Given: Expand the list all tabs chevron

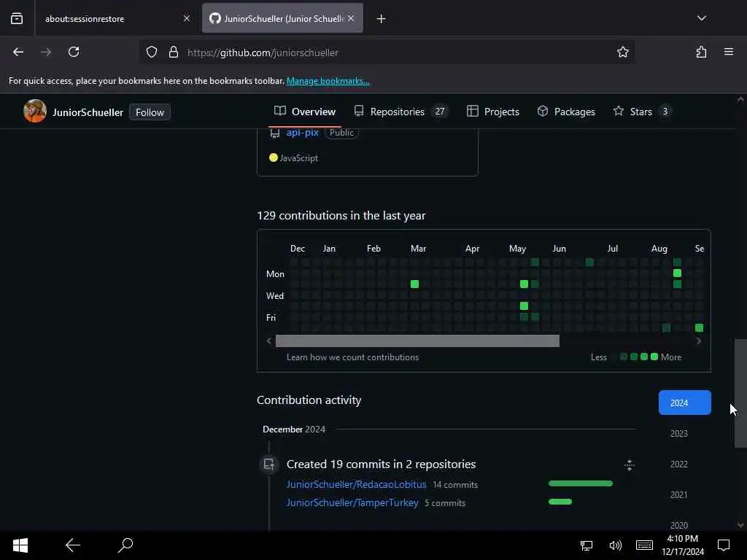Looking at the screenshot, I should pyautogui.click(x=701, y=18).
